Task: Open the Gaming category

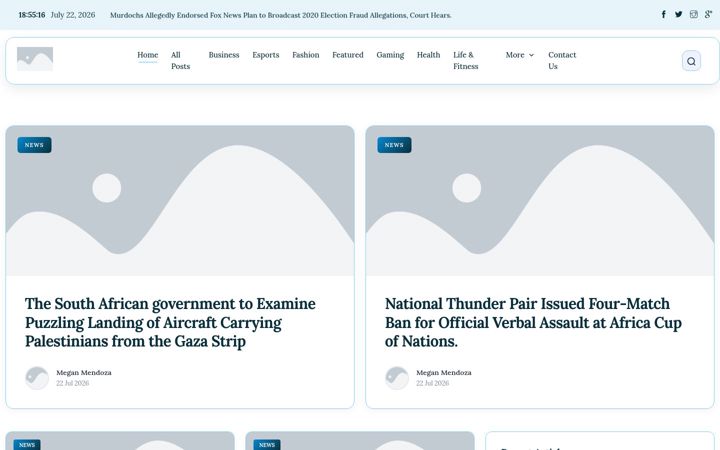Action: [x=390, y=55]
